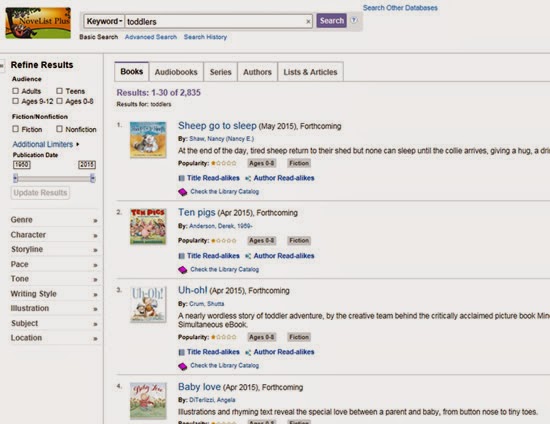550x424 pixels.
Task: Open author Shaw, Nancy link
Action: (222, 139)
